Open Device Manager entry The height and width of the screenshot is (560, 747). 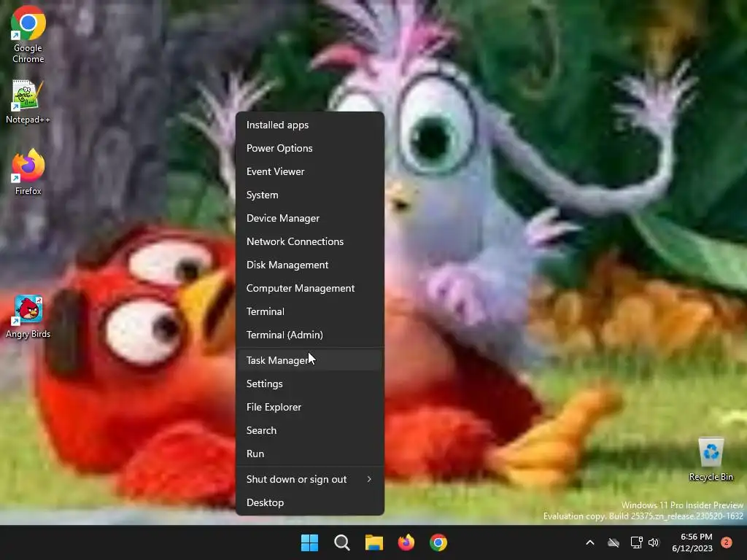click(309, 218)
